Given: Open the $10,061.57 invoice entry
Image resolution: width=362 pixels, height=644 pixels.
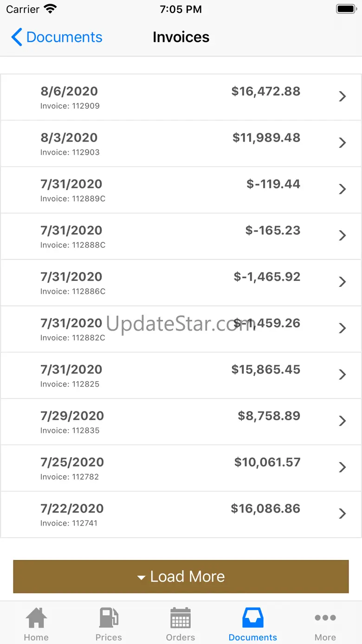Looking at the screenshot, I should click(x=181, y=468).
